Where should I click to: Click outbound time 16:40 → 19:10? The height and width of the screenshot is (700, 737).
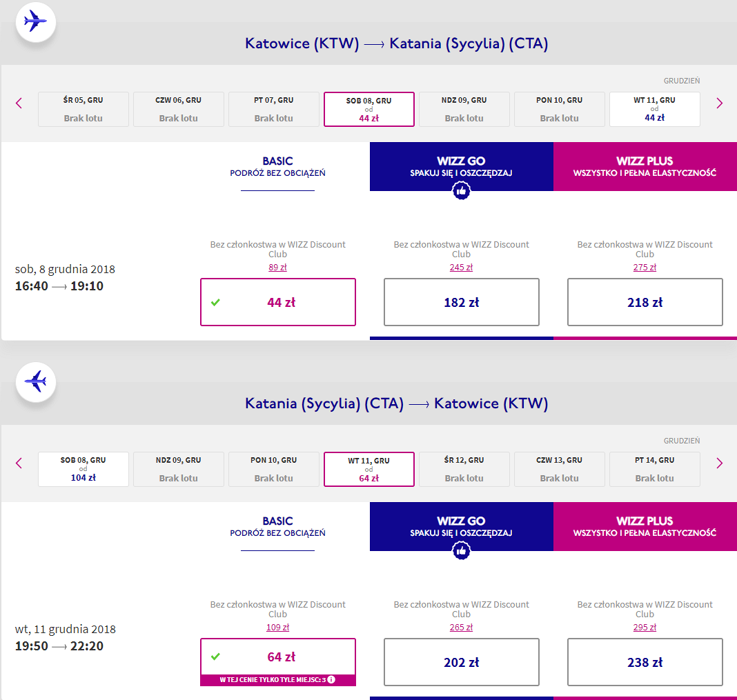tap(59, 286)
